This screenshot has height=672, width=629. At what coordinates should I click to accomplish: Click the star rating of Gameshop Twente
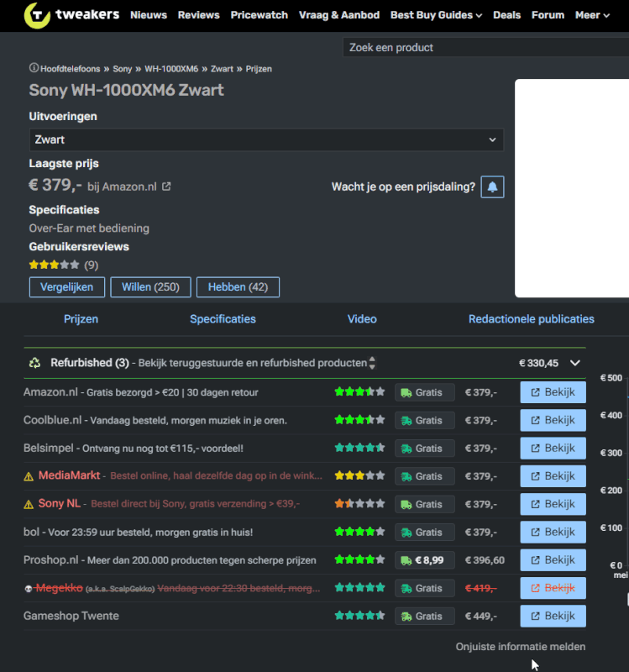click(359, 616)
